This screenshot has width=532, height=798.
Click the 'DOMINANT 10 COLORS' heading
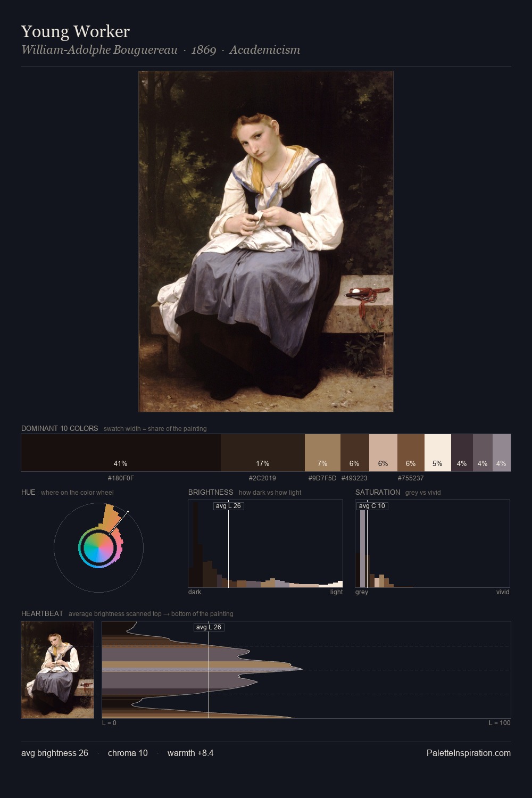click(x=60, y=428)
